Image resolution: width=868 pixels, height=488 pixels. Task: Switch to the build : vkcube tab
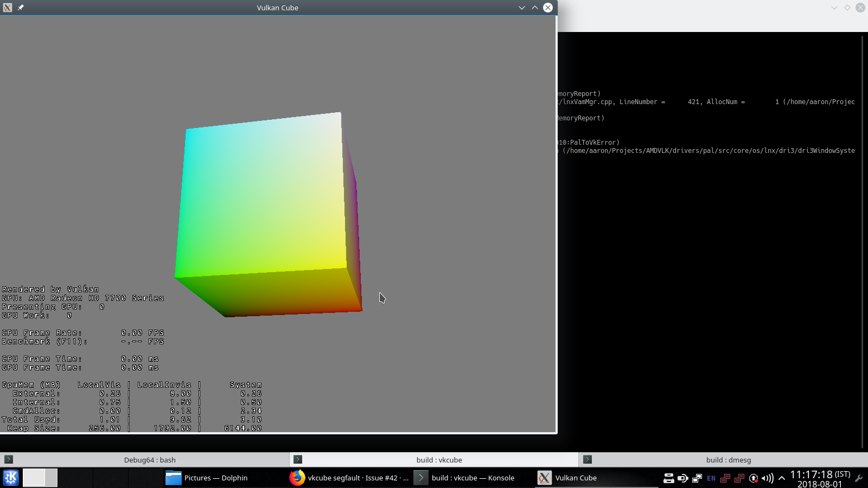[x=439, y=459]
